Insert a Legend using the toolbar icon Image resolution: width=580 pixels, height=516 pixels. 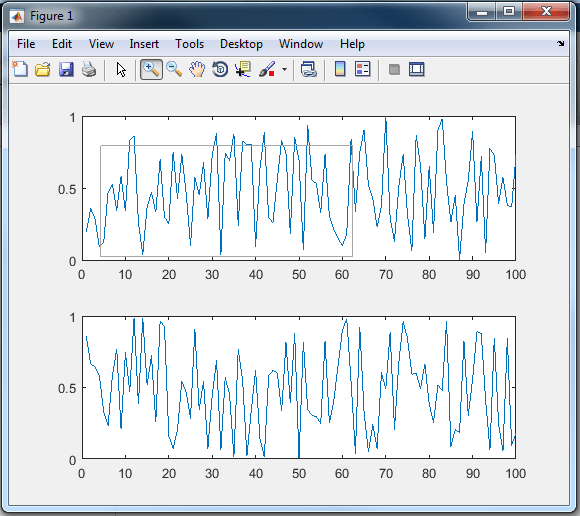(x=362, y=69)
